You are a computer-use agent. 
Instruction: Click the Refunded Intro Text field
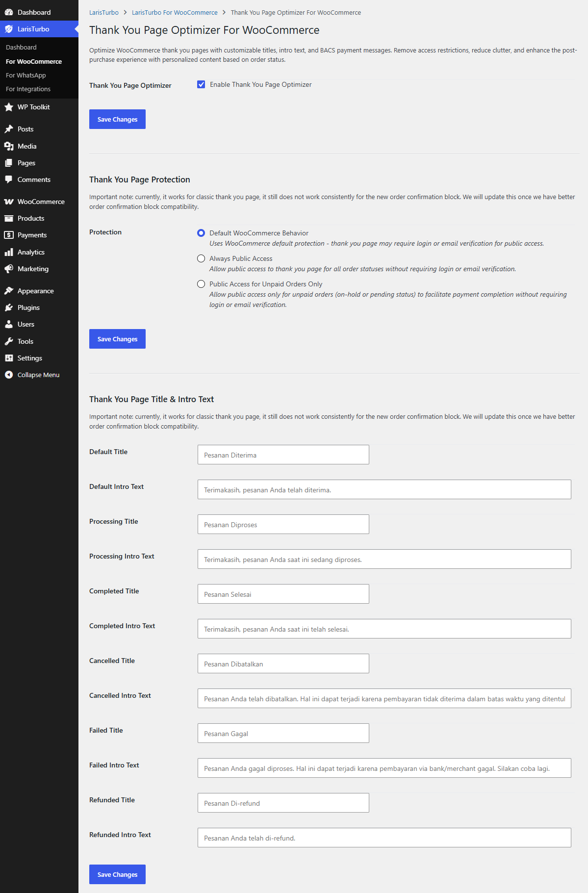pos(384,838)
